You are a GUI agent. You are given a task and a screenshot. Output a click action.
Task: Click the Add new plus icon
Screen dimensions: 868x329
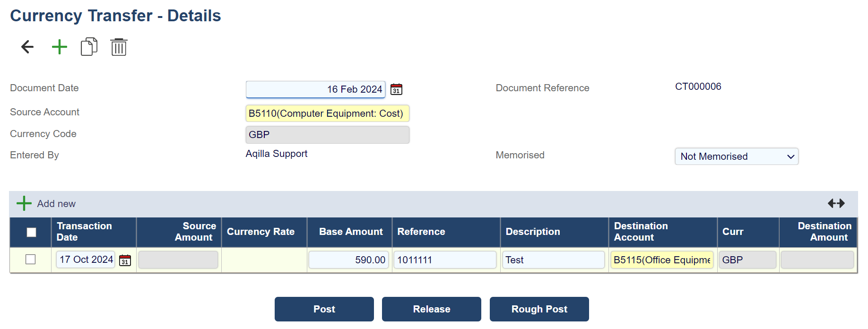pyautogui.click(x=24, y=204)
